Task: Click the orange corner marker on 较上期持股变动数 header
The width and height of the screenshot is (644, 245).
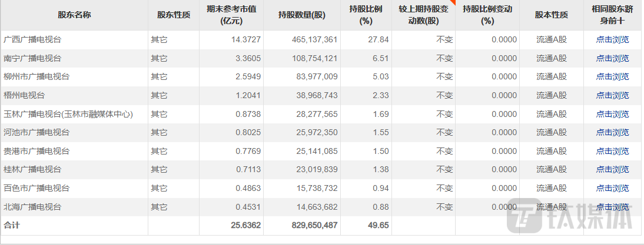Action: click(x=453, y=2)
